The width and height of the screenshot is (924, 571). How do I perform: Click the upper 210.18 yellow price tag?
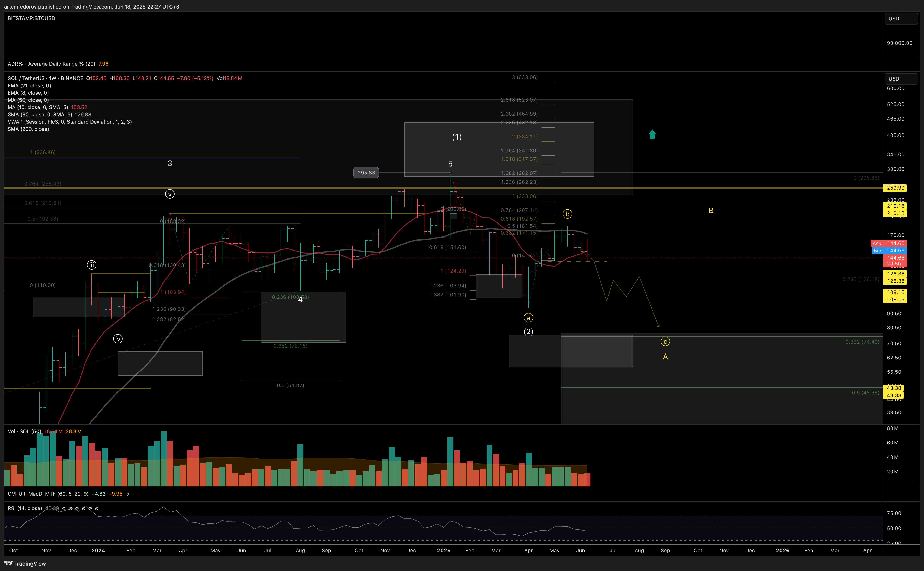coord(895,206)
